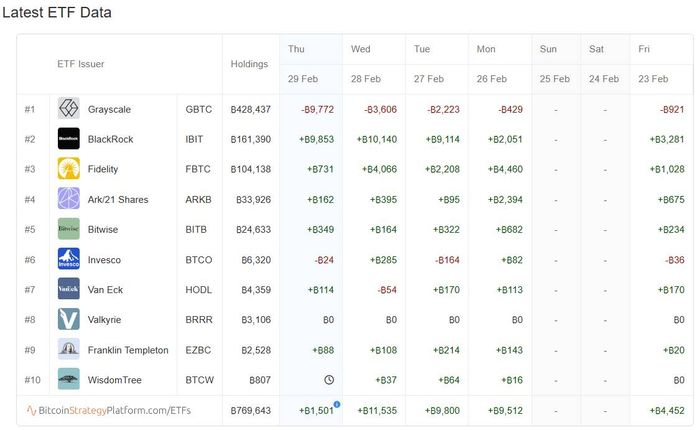Click the WisdomTree logo icon
The image size is (700, 430).
(x=69, y=379)
